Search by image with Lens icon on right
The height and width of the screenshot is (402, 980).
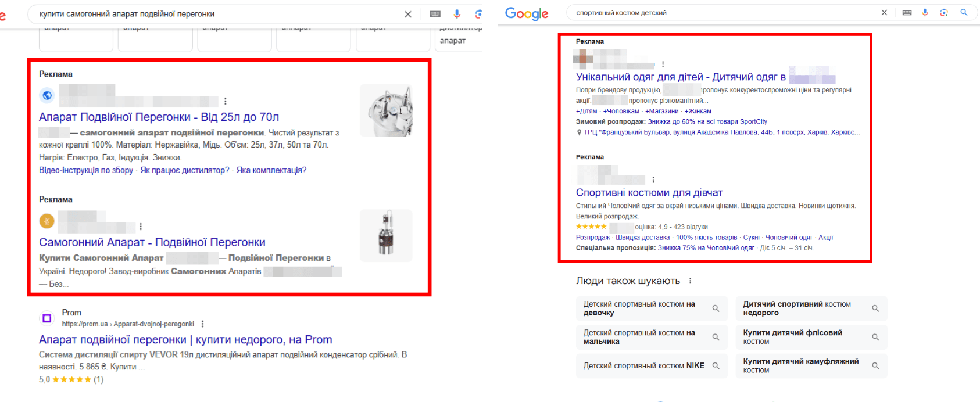pos(944,12)
